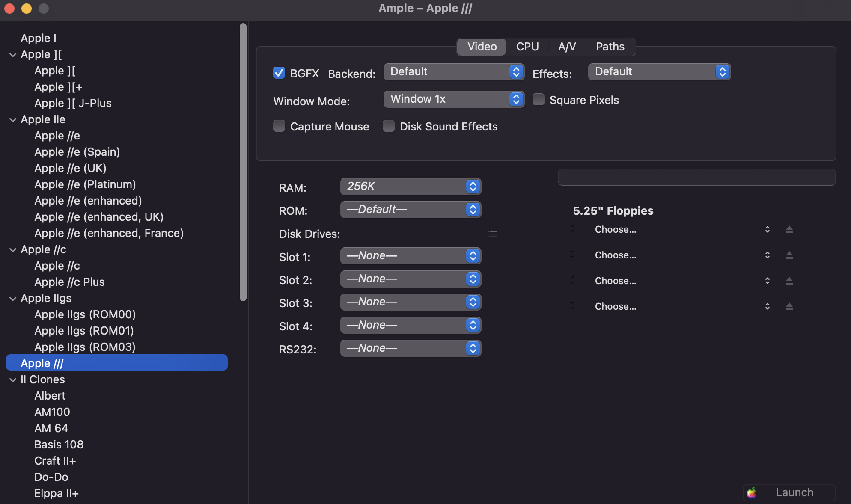Viewport: 851px width, 504px height.
Task: Open the Paths tab
Action: pyautogui.click(x=610, y=47)
